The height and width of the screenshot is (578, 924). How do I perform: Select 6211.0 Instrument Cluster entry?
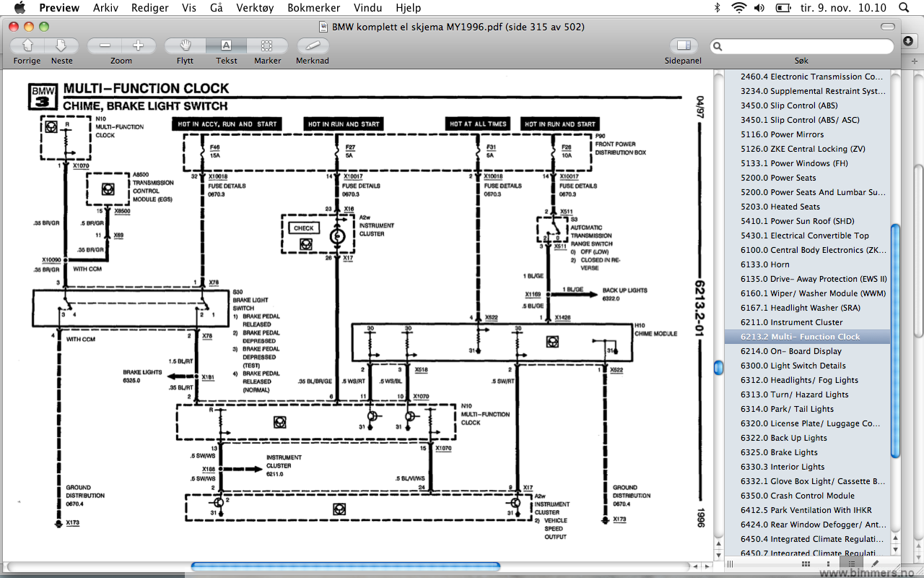click(x=808, y=322)
